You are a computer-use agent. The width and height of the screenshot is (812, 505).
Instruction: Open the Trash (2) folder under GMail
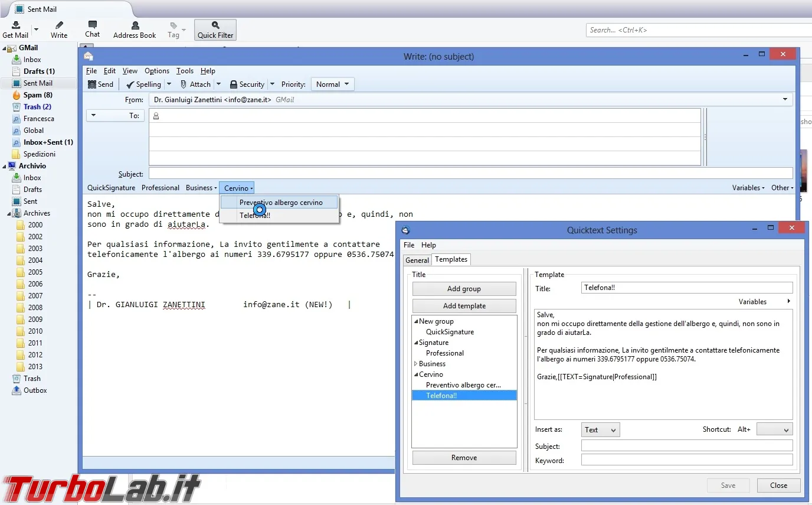[37, 107]
